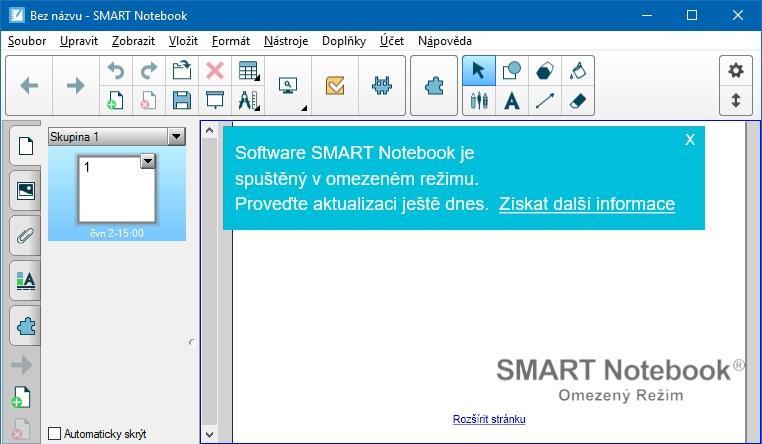Choose the regular polygons tool
This screenshot has height=444, width=762.
point(545,71)
